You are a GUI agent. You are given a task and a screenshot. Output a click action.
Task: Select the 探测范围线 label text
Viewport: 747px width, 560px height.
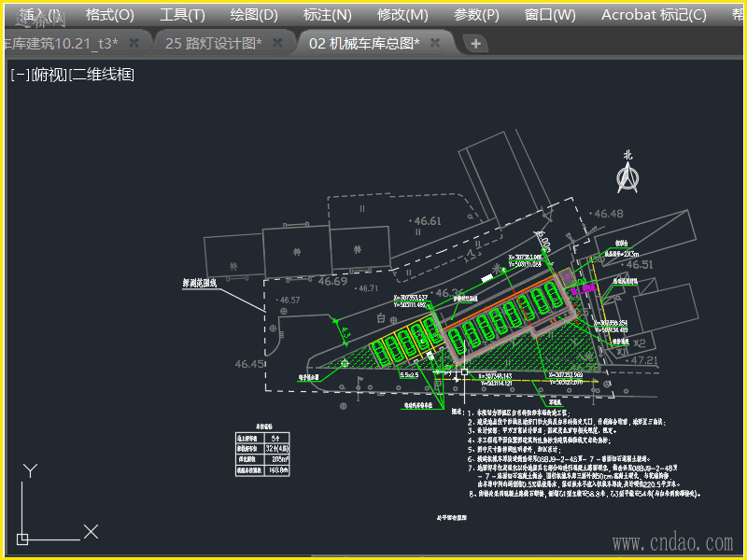(x=200, y=283)
